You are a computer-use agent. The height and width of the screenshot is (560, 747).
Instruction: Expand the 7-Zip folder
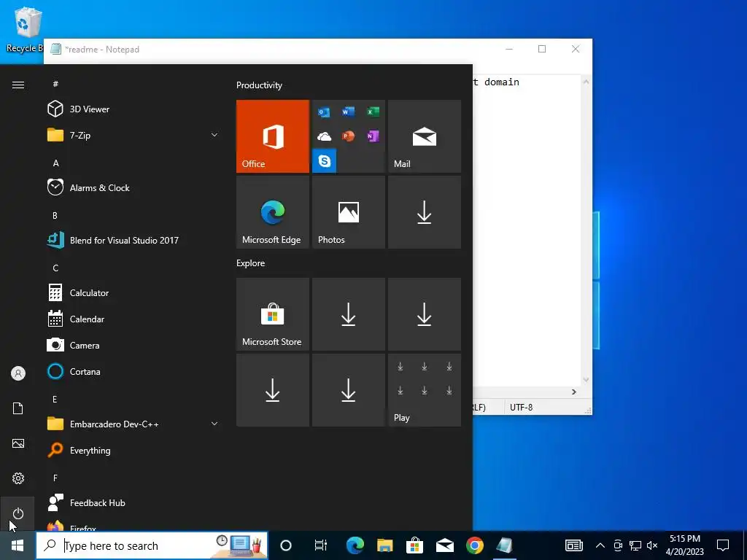pos(133,135)
